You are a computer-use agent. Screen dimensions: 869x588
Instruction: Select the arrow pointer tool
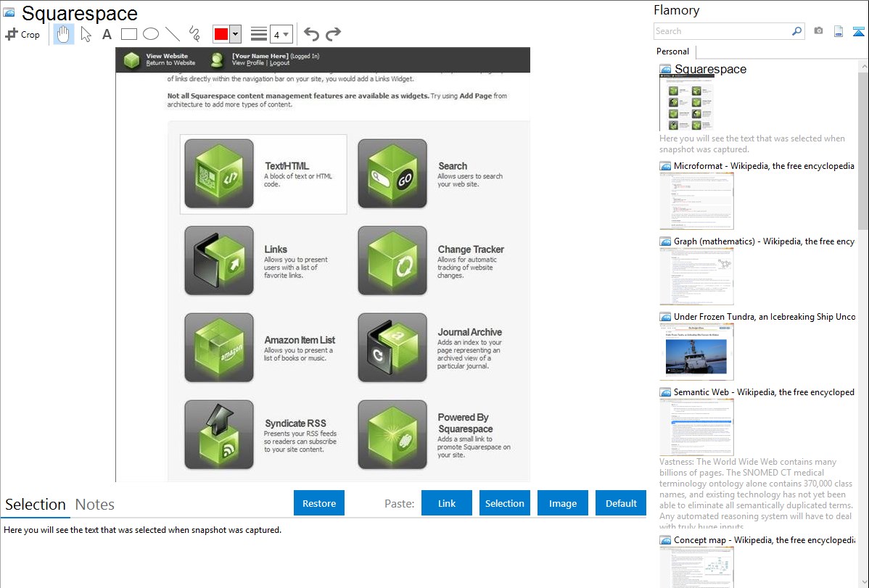(x=86, y=34)
